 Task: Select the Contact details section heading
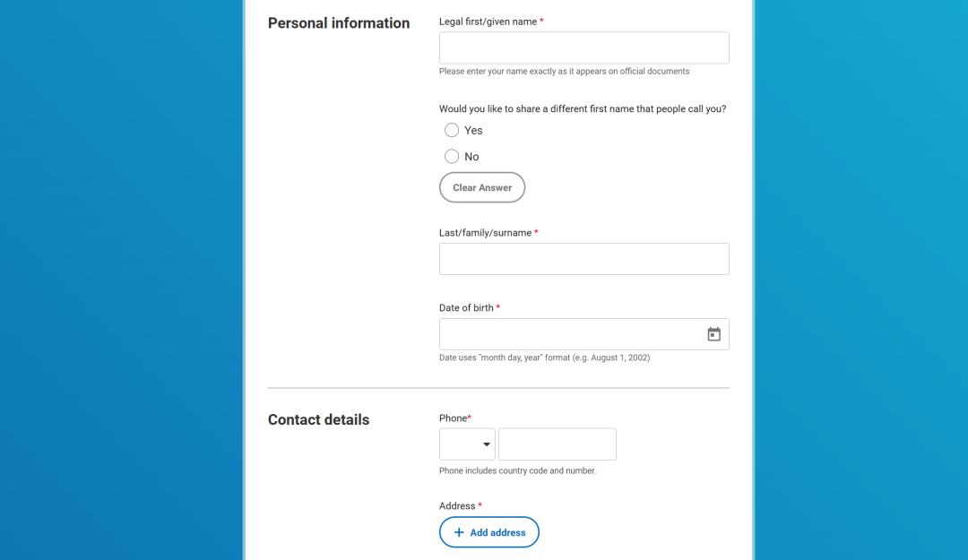pos(318,420)
